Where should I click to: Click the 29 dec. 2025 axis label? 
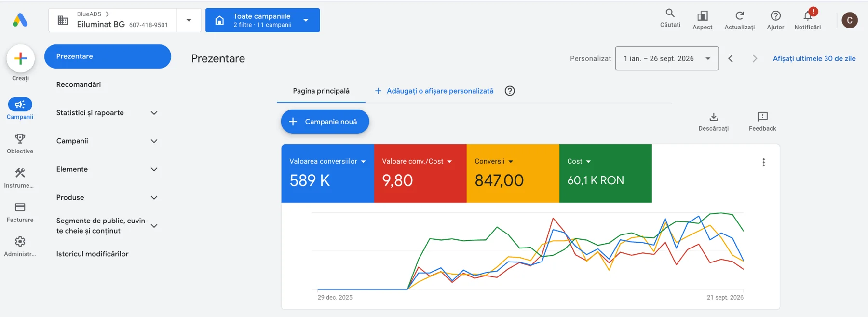pos(335,297)
